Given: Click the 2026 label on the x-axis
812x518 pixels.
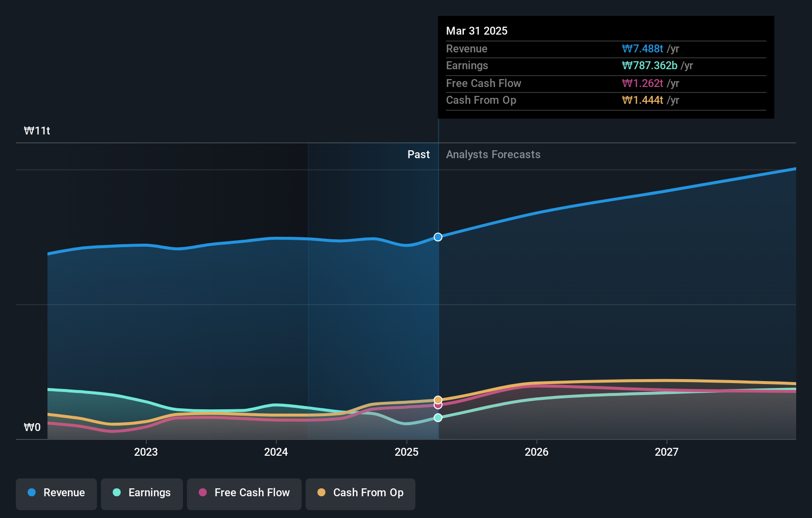Looking at the screenshot, I should click(537, 451).
